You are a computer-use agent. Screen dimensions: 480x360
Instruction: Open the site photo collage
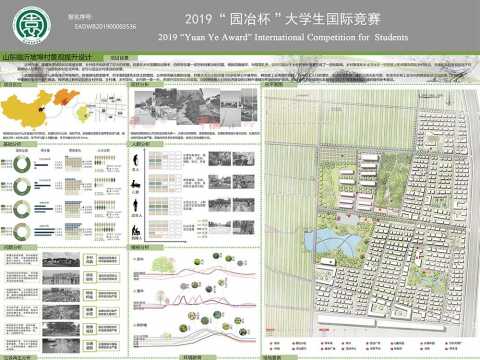pos(196,107)
